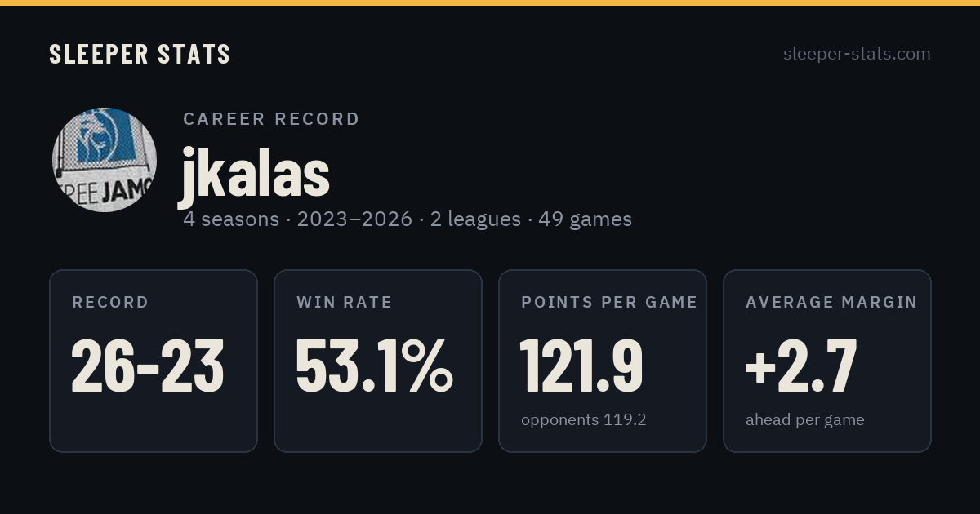
Task: Click the 26-23 record number
Action: point(148,366)
